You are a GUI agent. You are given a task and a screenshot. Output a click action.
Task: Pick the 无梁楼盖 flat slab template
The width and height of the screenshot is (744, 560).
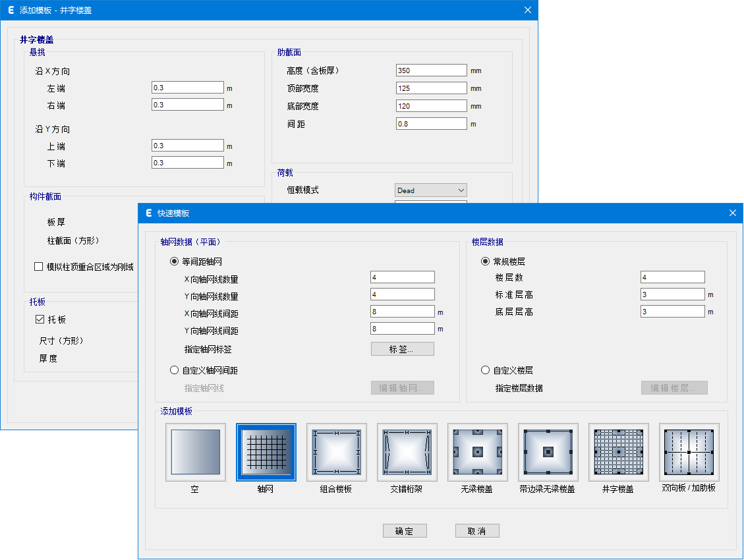point(478,452)
